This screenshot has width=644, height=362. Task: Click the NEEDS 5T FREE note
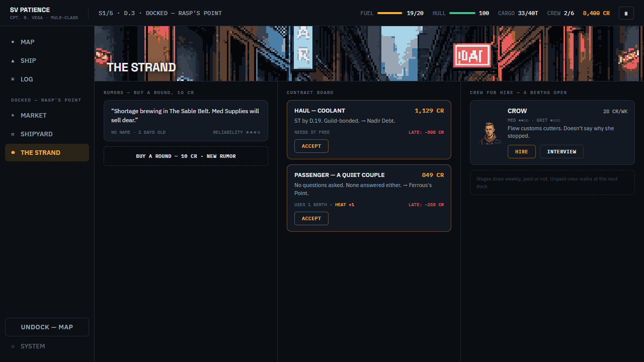[x=312, y=132]
